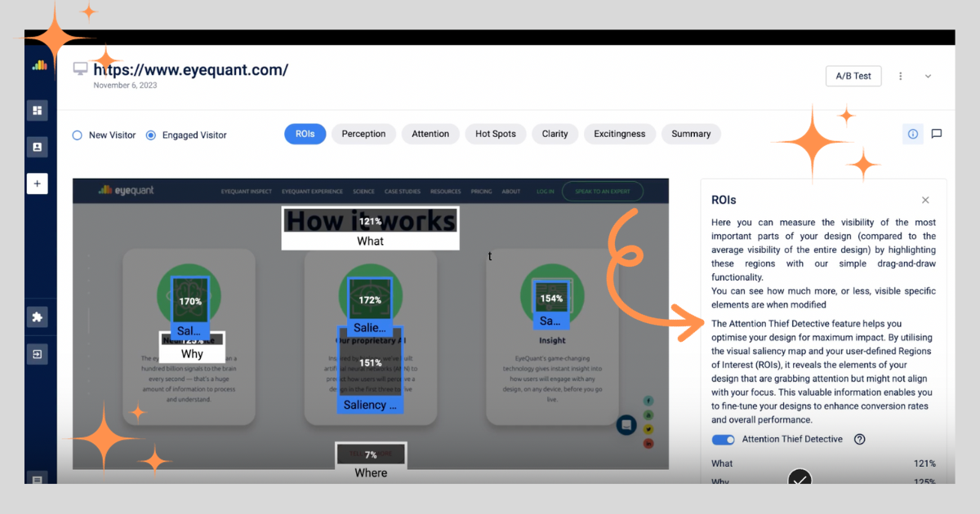The width and height of the screenshot is (980, 514).
Task: Disable the Attention Thief Detective toggle
Action: [x=723, y=440]
